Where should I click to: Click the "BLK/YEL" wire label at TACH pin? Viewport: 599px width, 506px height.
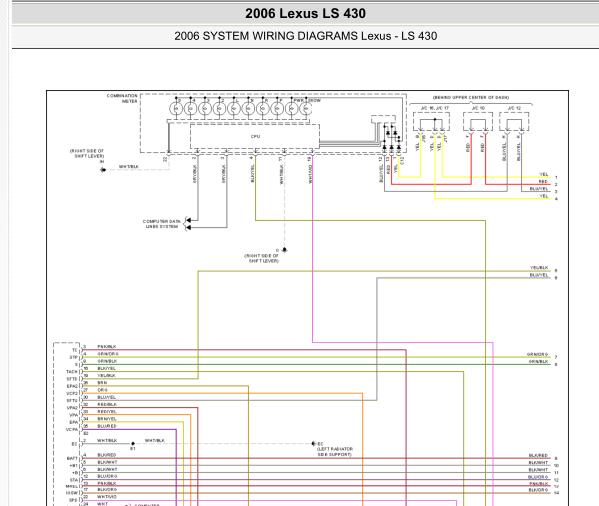click(107, 369)
